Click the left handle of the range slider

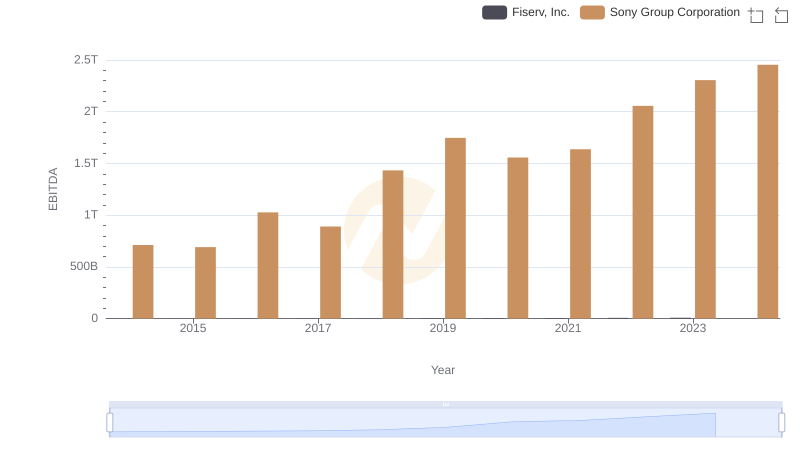click(110, 423)
